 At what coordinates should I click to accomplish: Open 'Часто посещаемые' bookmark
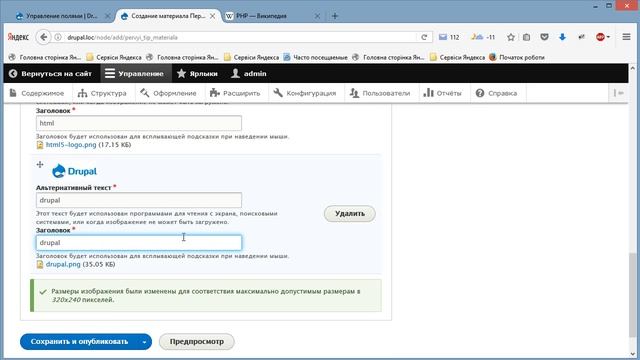[316, 58]
